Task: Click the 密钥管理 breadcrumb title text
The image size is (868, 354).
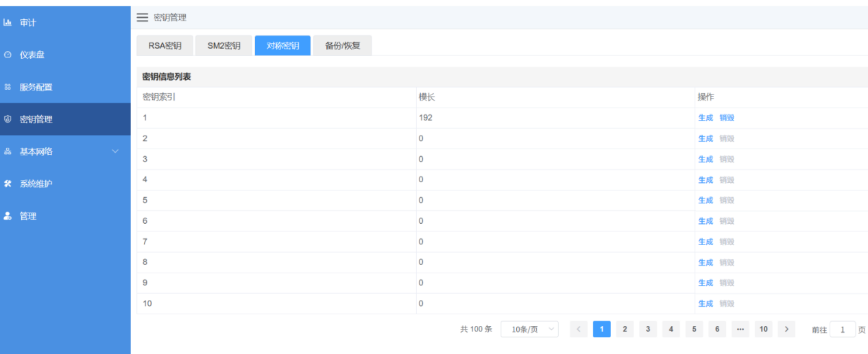Action: 170,17
